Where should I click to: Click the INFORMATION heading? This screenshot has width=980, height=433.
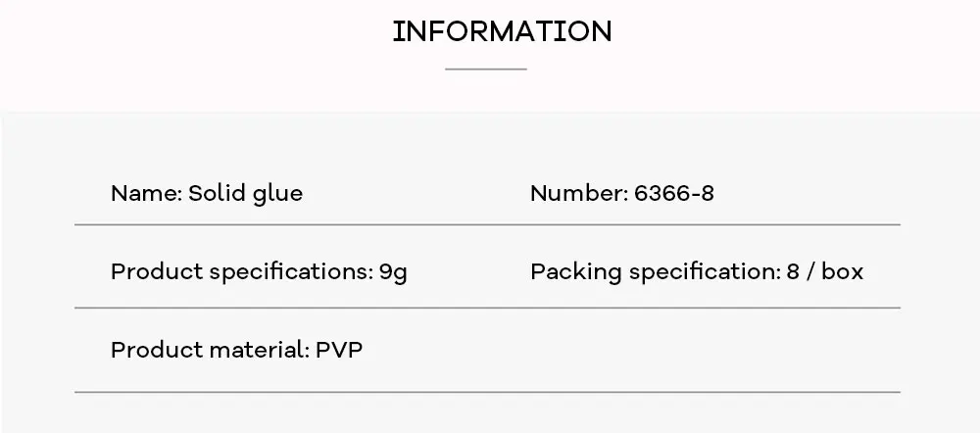click(502, 32)
